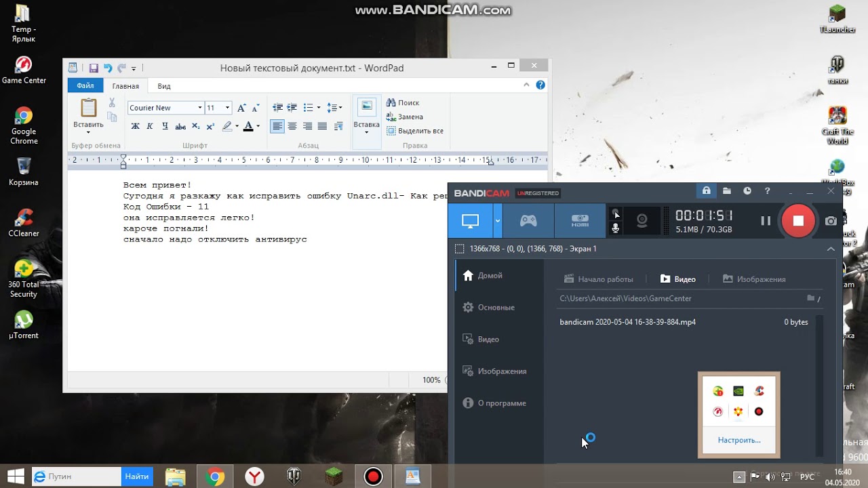Save the WordPad document via the floppy icon

[94, 68]
